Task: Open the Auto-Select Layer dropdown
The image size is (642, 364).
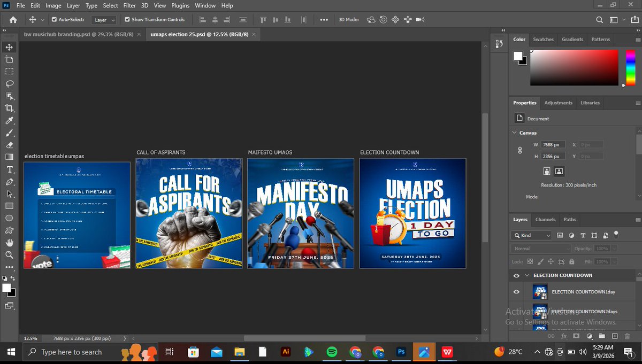Action: 104,20
